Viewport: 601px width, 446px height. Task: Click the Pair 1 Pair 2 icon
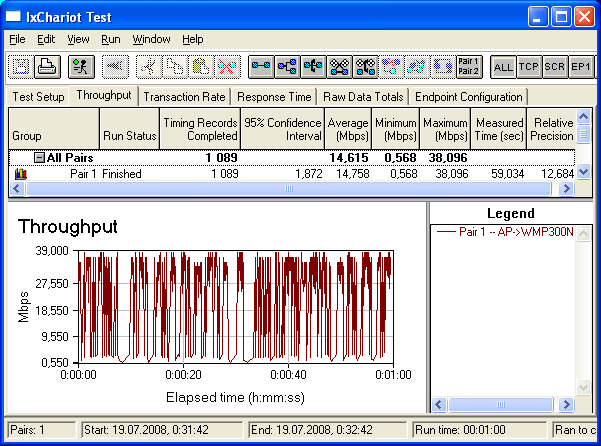coord(468,67)
